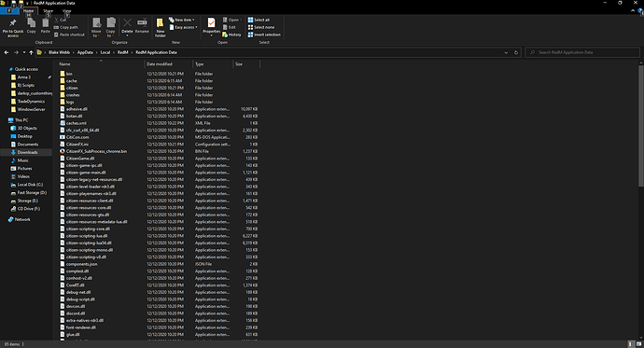Open the New item dropdown
This screenshot has height=348, width=644.
(x=182, y=20)
